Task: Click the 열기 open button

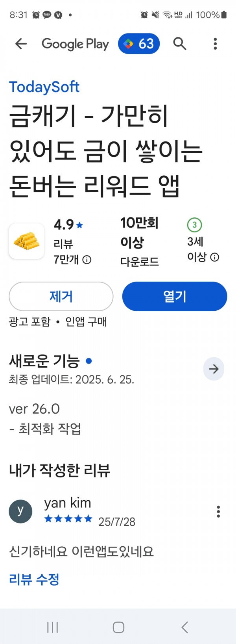Action: click(x=175, y=296)
